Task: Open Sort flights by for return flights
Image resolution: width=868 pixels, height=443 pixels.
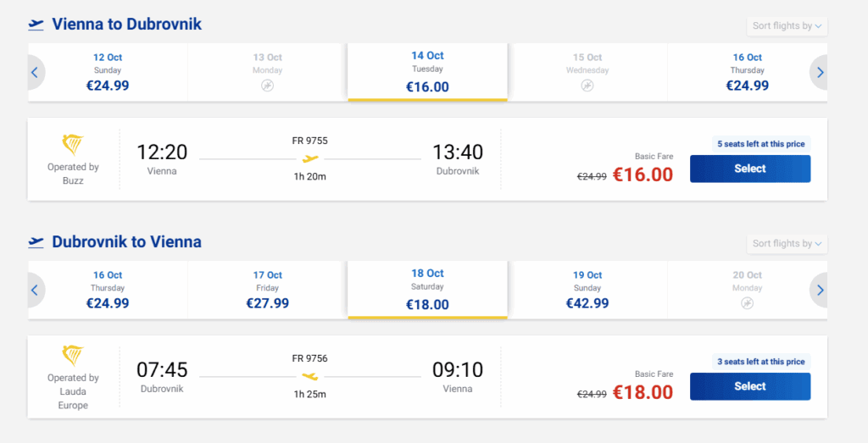Action: 787,243
